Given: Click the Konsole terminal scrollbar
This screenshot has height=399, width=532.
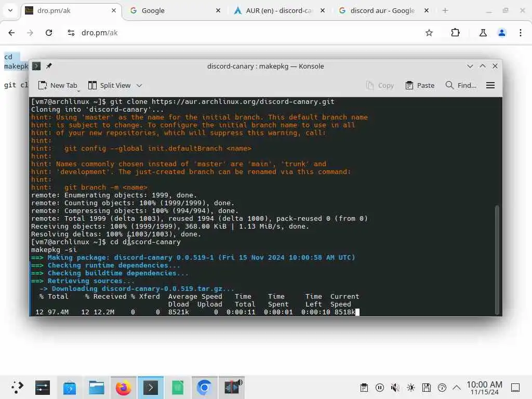Looking at the screenshot, I should pos(497,260).
